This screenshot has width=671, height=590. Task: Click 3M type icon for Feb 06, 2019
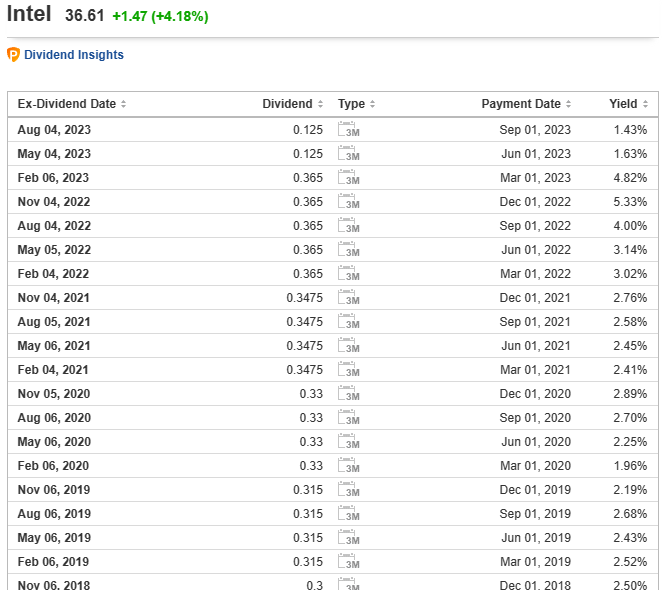click(x=348, y=561)
